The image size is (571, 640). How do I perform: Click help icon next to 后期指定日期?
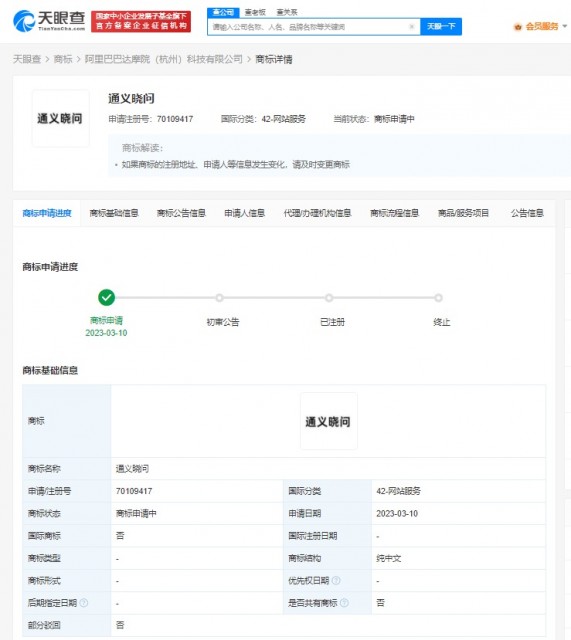click(x=84, y=603)
